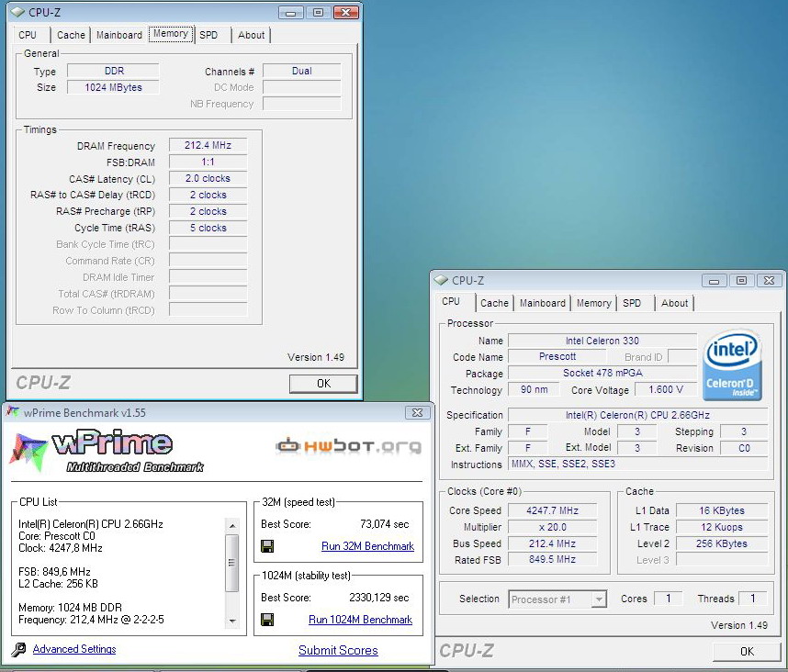Click the Level 2 256 KBytes field
This screenshot has height=672, width=788.
pos(722,543)
